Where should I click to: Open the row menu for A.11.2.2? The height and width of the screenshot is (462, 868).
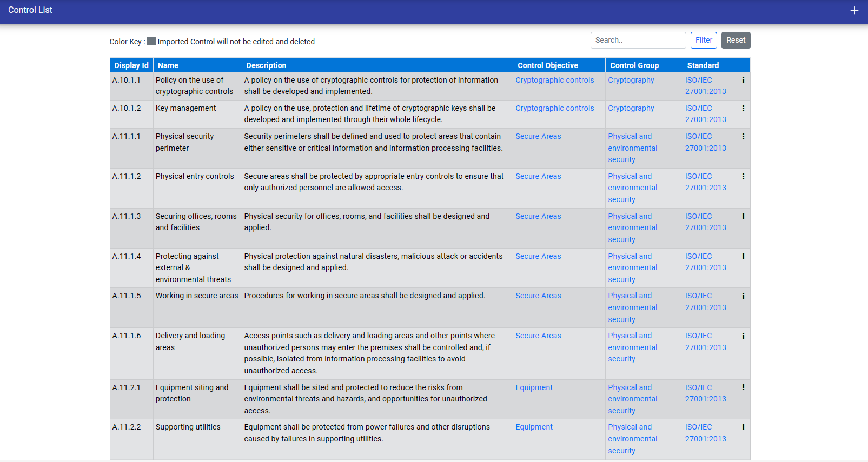coord(743,427)
